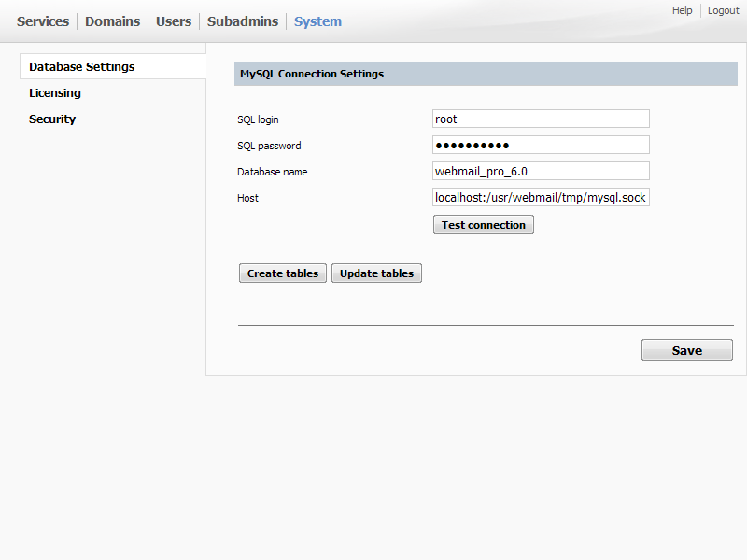Focus the SQL login field
The image size is (747, 560).
point(541,119)
